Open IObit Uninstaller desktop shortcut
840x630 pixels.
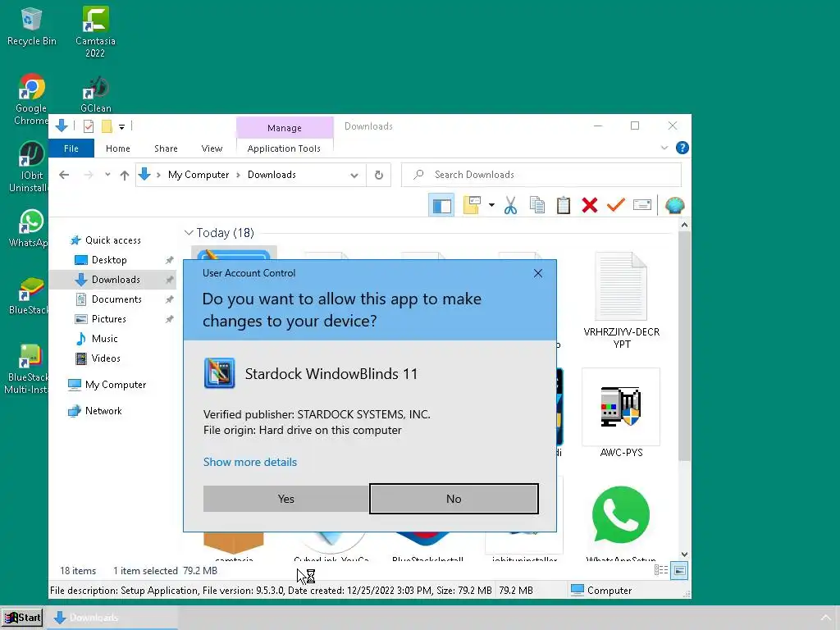pos(30,167)
